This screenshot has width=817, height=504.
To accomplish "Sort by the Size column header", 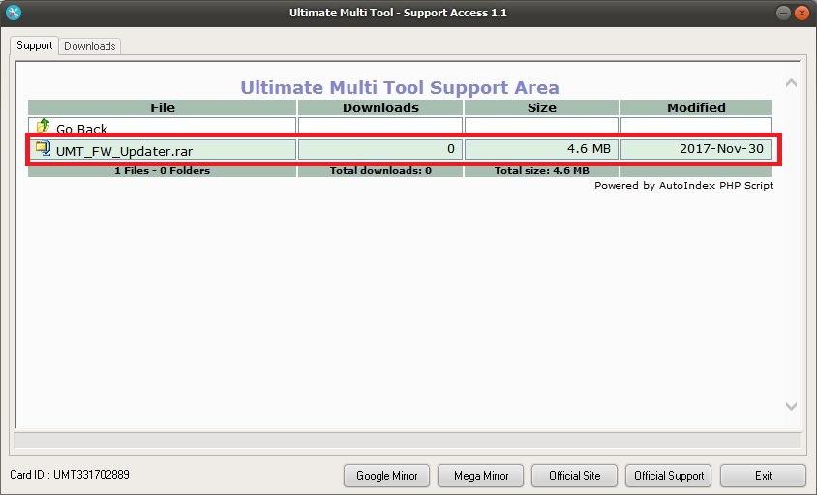I will [x=541, y=107].
